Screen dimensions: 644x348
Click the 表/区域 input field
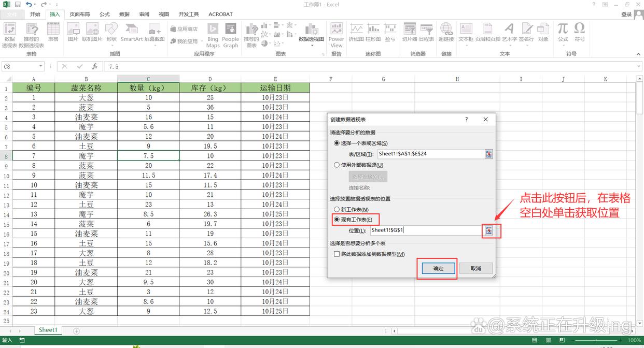click(x=430, y=154)
